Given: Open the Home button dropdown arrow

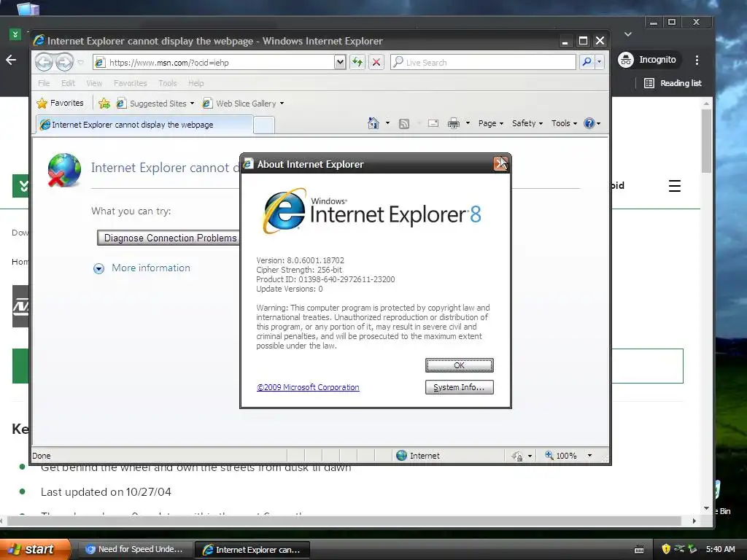Looking at the screenshot, I should click(387, 123).
